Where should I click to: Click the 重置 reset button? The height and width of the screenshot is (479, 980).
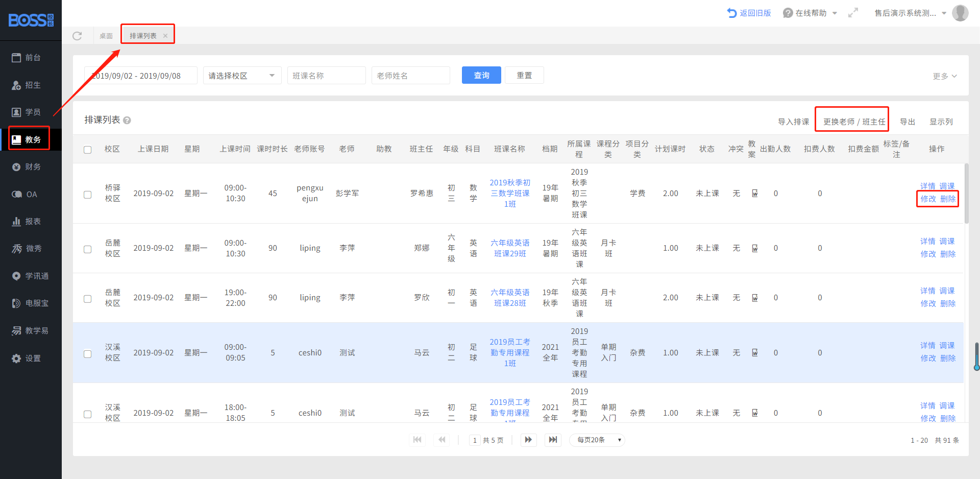(x=524, y=75)
